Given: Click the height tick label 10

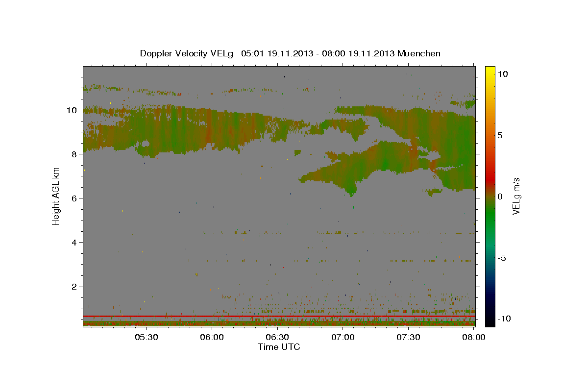Looking at the screenshot, I should 73,110.
